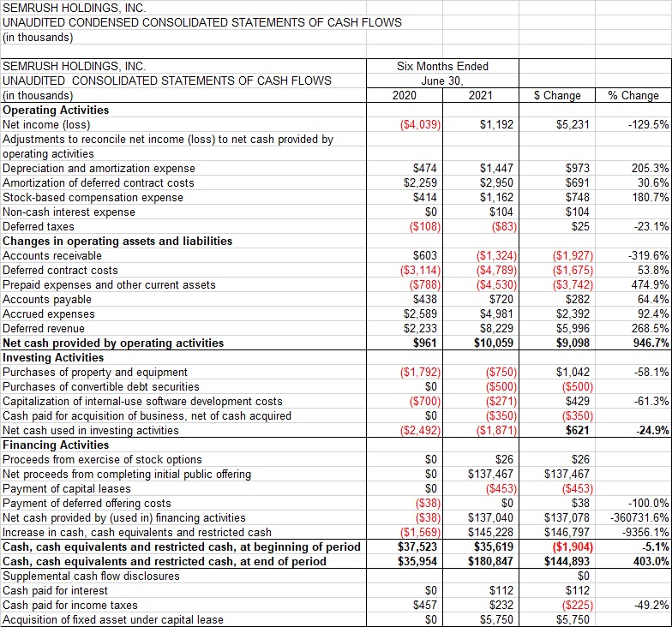Viewport: 672px width, 627px height.
Task: Click Accounts payable 2021 value $720
Action: [x=501, y=300]
